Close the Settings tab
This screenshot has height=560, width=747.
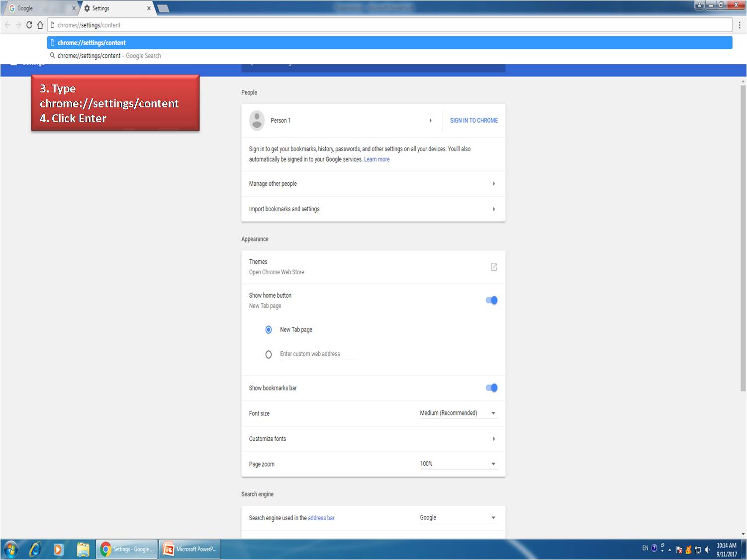coord(149,8)
